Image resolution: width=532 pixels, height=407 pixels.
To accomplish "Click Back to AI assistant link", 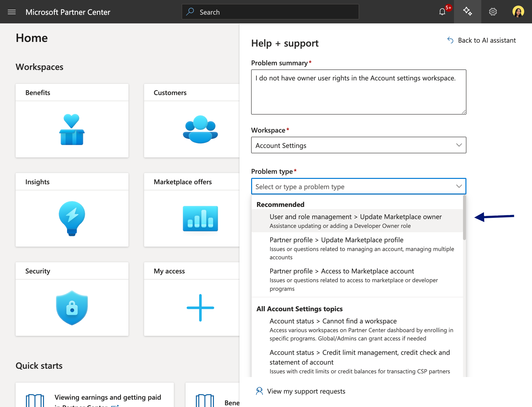I will tap(487, 40).
